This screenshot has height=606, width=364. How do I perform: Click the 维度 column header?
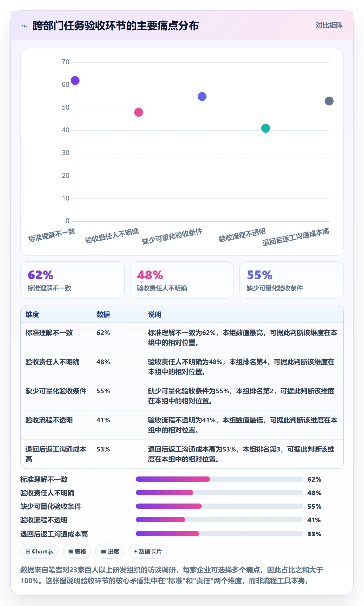coord(32,314)
